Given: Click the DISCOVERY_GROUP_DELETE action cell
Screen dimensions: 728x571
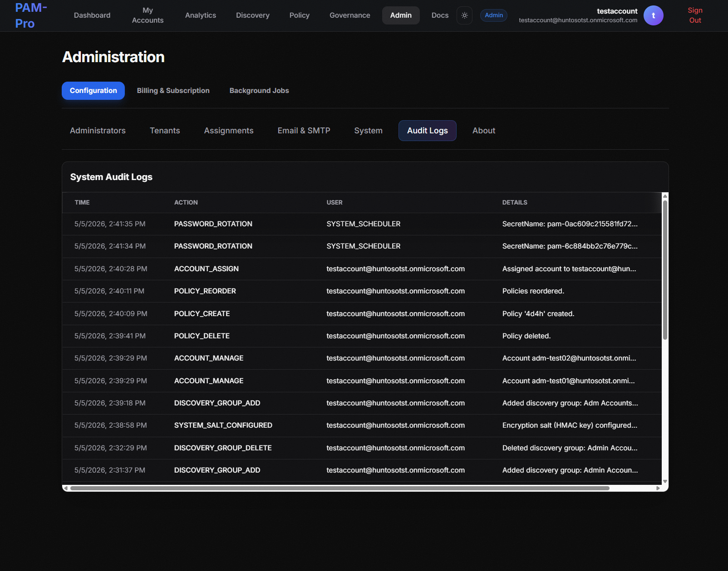Looking at the screenshot, I should pos(223,448).
